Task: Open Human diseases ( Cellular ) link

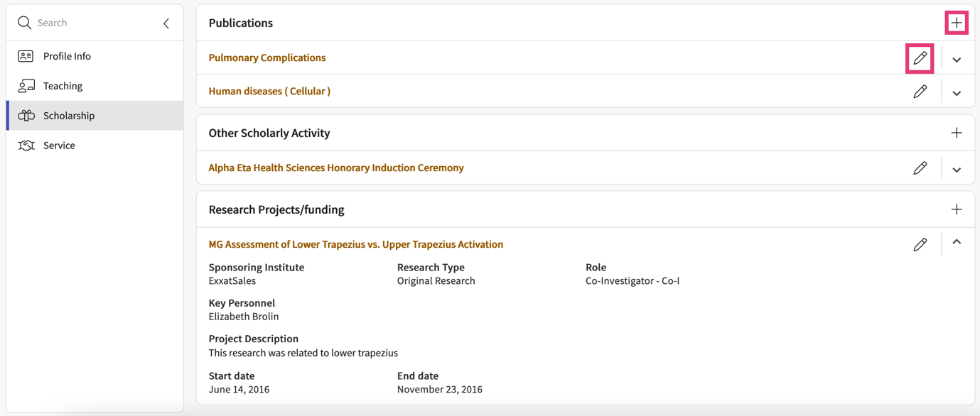Action: (x=269, y=91)
